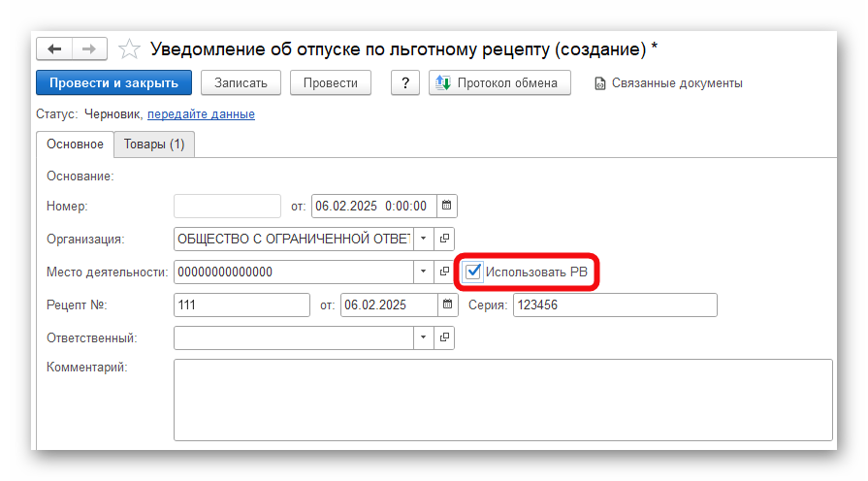This screenshot has width=868, height=481.
Task: Switch to the 'Основное' tab
Action: [x=75, y=144]
